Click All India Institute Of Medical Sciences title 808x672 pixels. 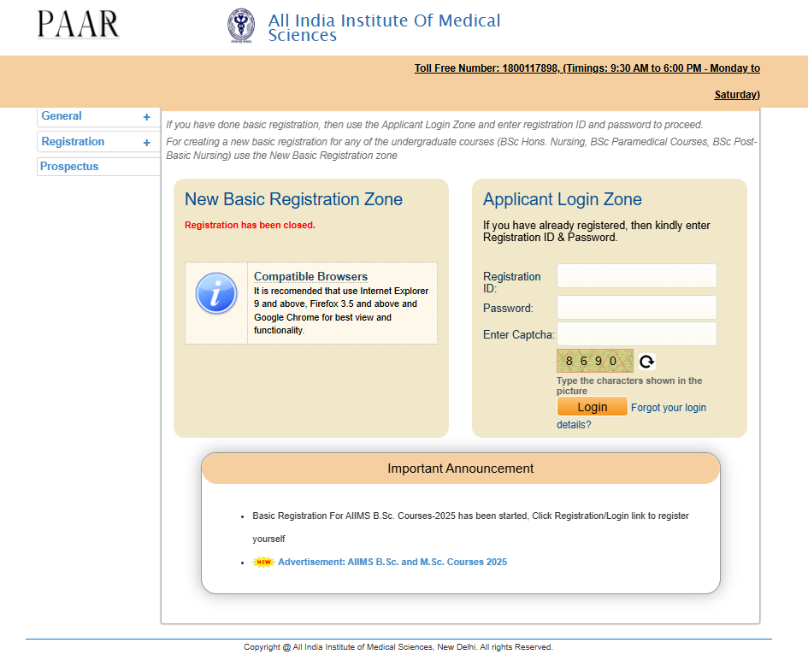click(384, 27)
